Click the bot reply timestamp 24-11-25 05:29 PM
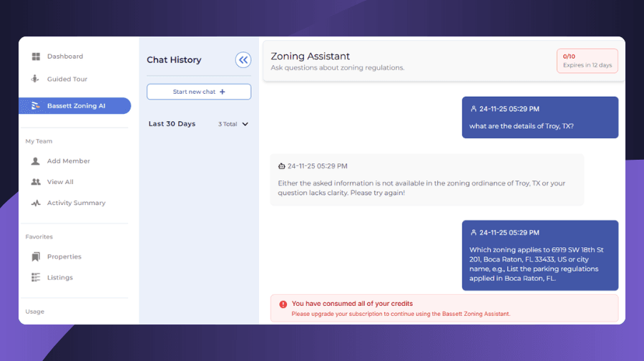The width and height of the screenshot is (644, 361). (318, 166)
